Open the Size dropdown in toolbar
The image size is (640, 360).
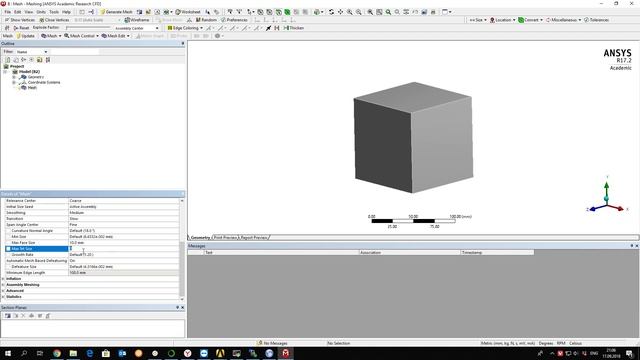point(477,20)
